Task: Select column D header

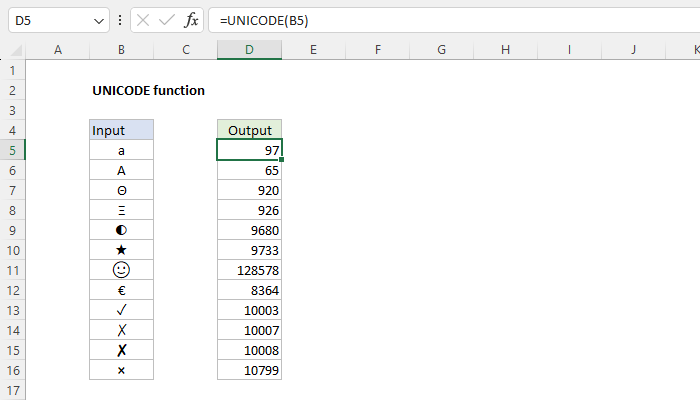Action: point(250,50)
